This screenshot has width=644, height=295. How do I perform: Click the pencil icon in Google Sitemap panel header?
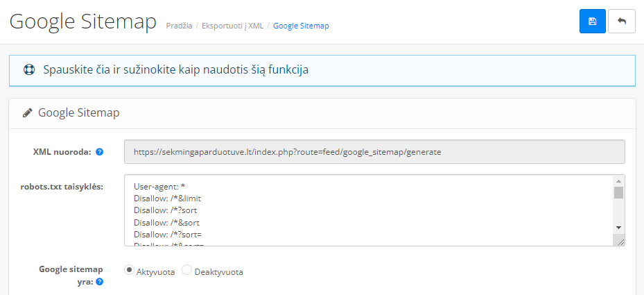point(28,112)
